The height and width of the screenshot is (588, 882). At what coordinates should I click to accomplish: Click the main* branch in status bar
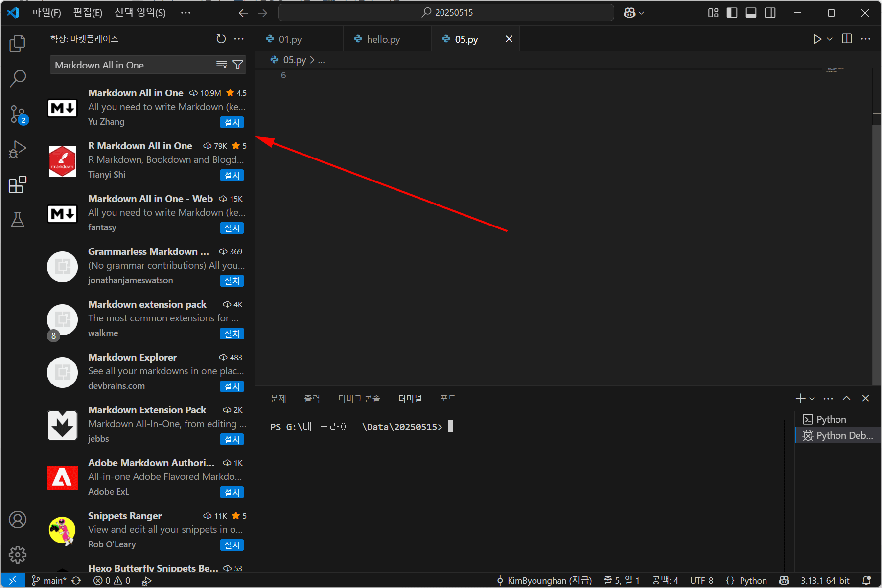[x=49, y=580]
